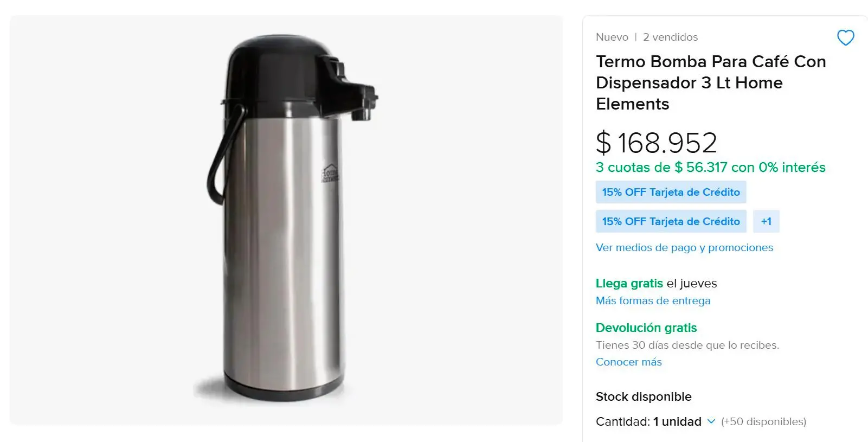Viewport: 868px width, 442px height.
Task: Click the Llega gratis el jueves text
Action: 656,283
